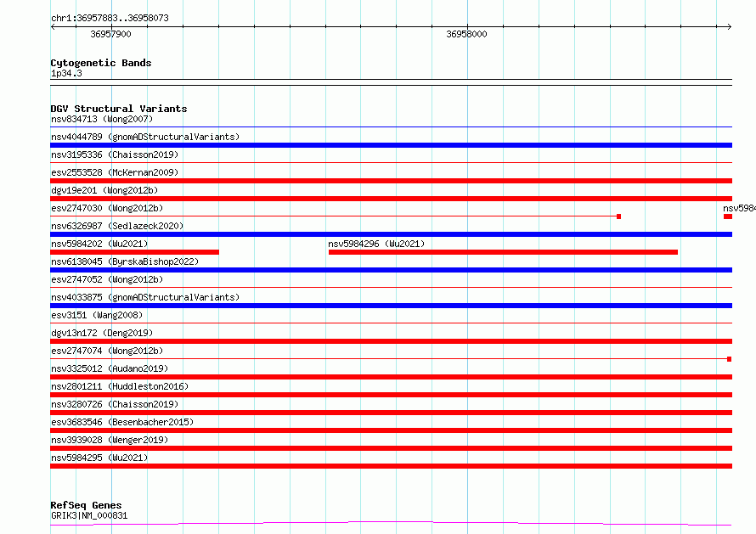Click small red block under nsv598 label

pyautogui.click(x=728, y=216)
